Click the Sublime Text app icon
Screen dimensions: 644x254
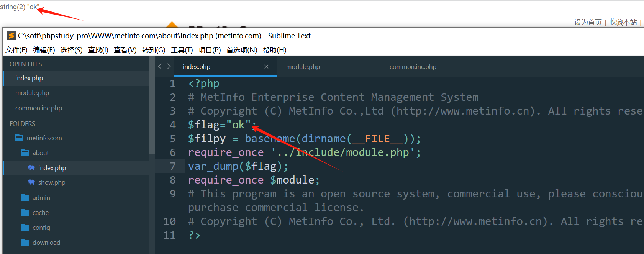point(11,36)
